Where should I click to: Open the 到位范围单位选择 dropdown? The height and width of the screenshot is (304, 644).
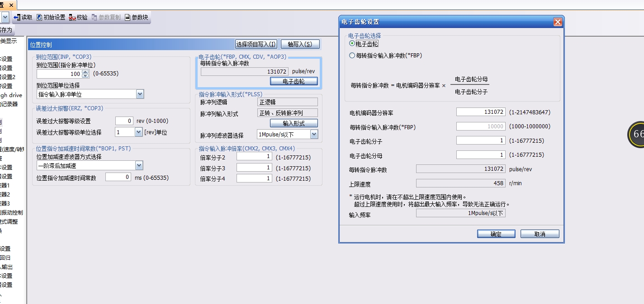140,94
